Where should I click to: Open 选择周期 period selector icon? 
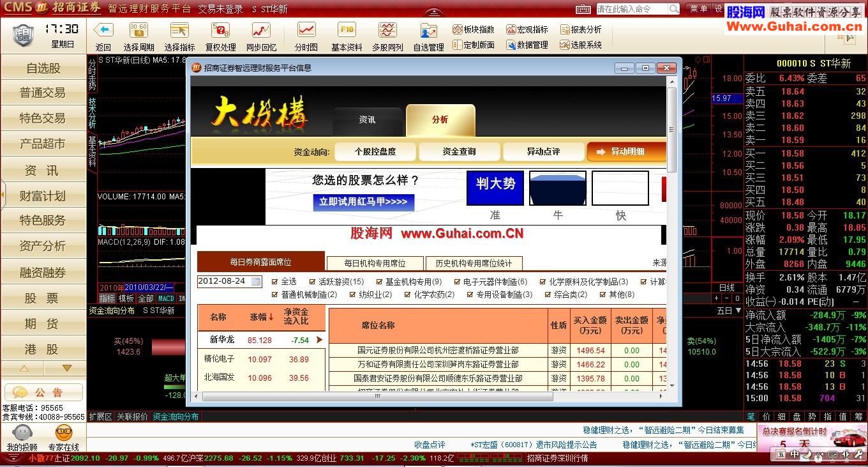tap(138, 30)
